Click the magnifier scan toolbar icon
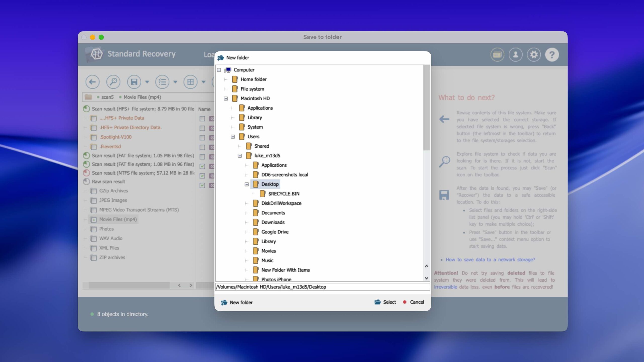 113,82
